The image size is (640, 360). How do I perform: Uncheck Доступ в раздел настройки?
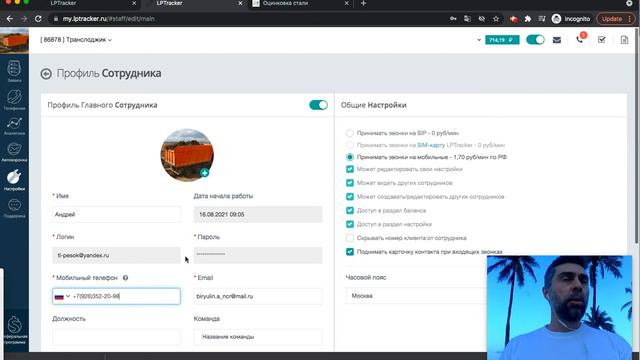(x=350, y=224)
